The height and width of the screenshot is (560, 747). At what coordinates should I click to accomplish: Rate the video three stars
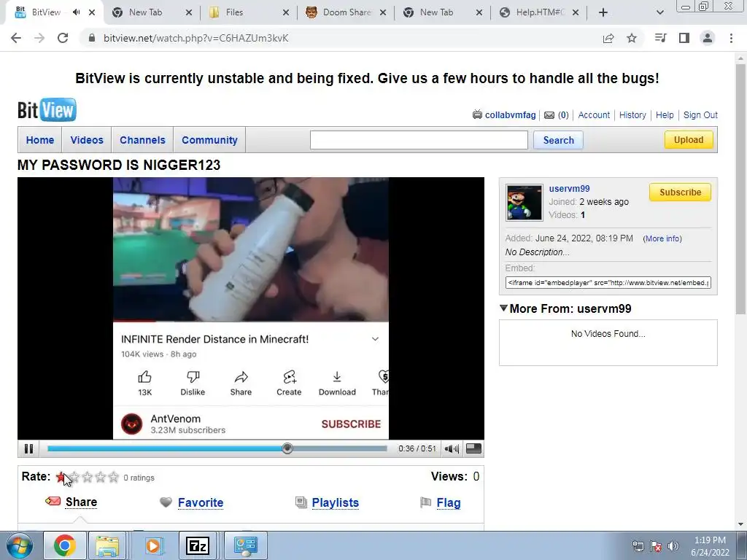point(88,477)
